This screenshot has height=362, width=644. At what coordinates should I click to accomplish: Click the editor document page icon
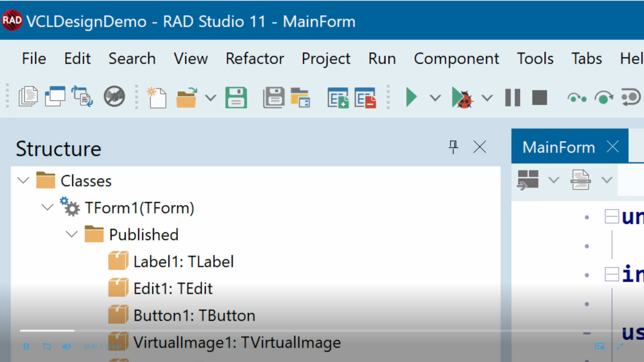pos(580,180)
